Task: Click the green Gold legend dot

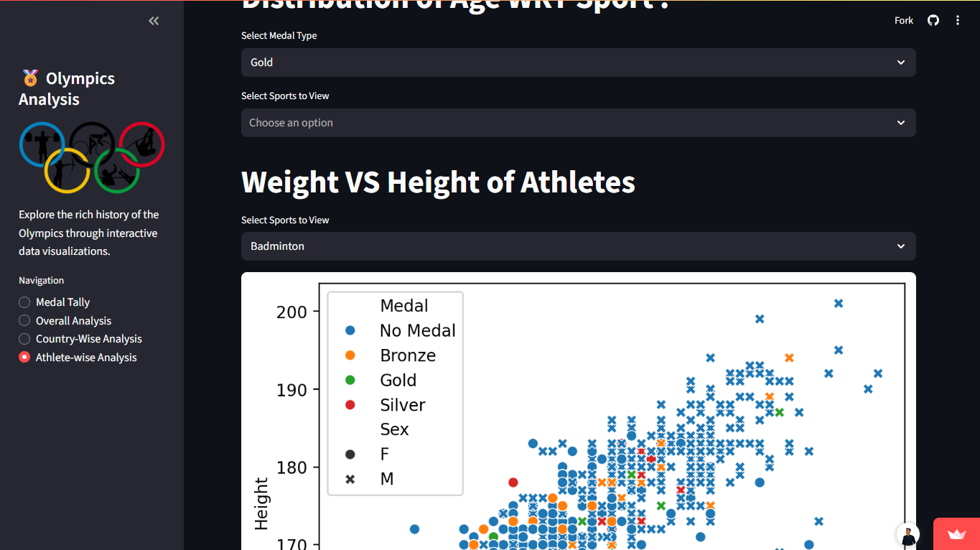Action: tap(350, 381)
